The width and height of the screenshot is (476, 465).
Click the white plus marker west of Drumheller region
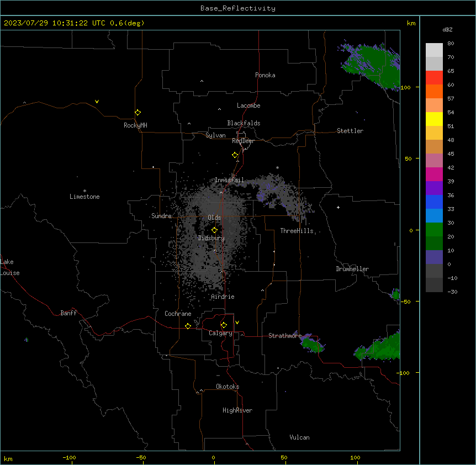338,207
